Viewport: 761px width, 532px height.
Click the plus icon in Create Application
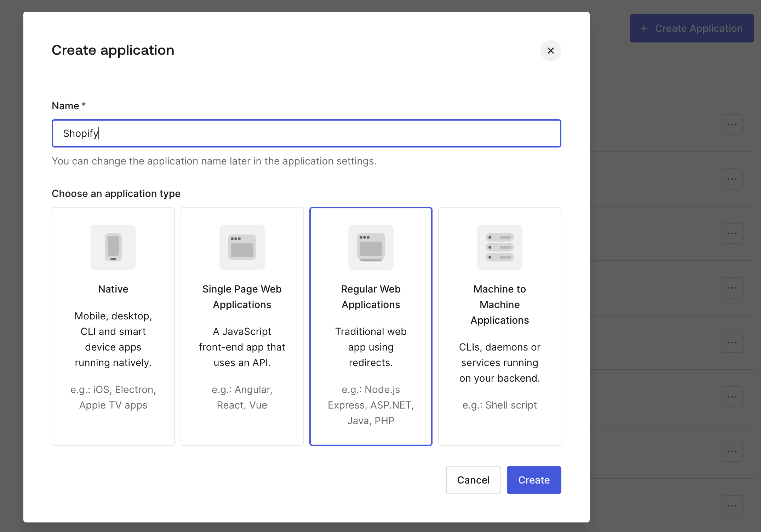(x=644, y=28)
